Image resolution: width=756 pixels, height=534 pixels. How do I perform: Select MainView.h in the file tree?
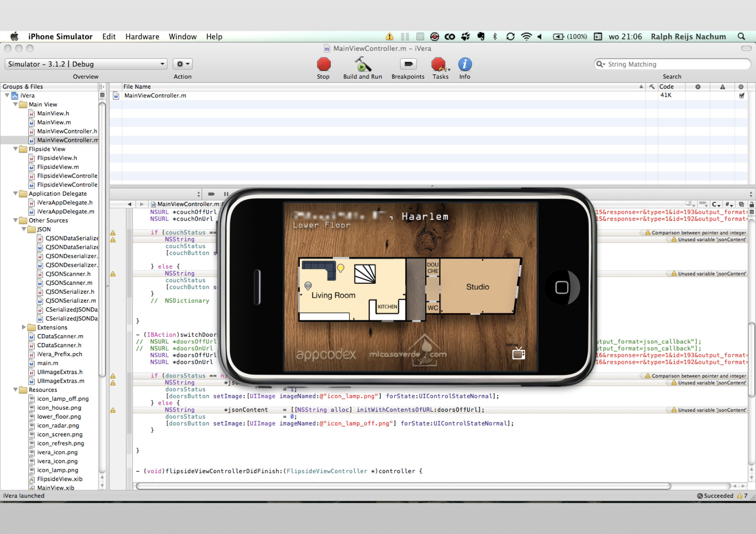(53, 113)
